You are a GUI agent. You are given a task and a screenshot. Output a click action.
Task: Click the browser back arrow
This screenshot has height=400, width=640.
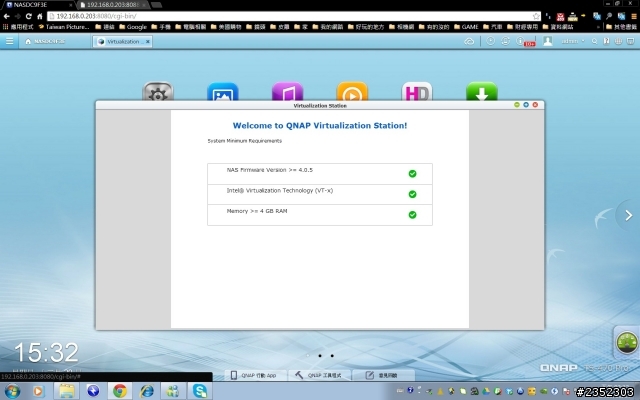tap(7, 16)
